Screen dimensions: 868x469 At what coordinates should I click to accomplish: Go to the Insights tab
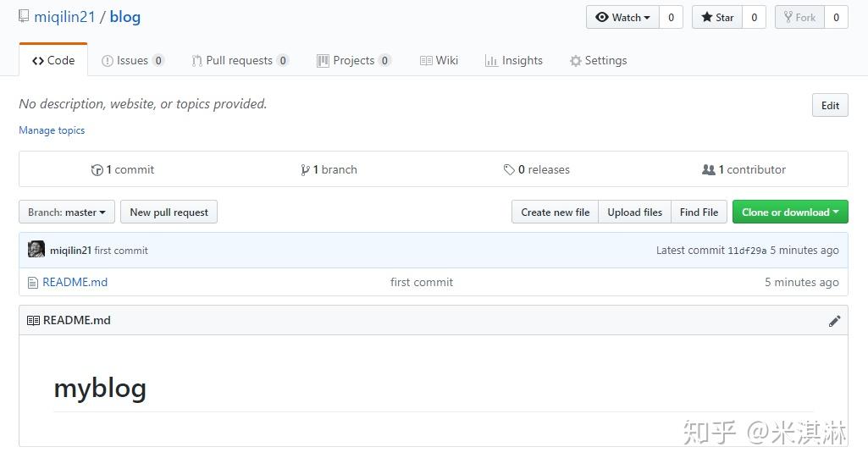513,61
